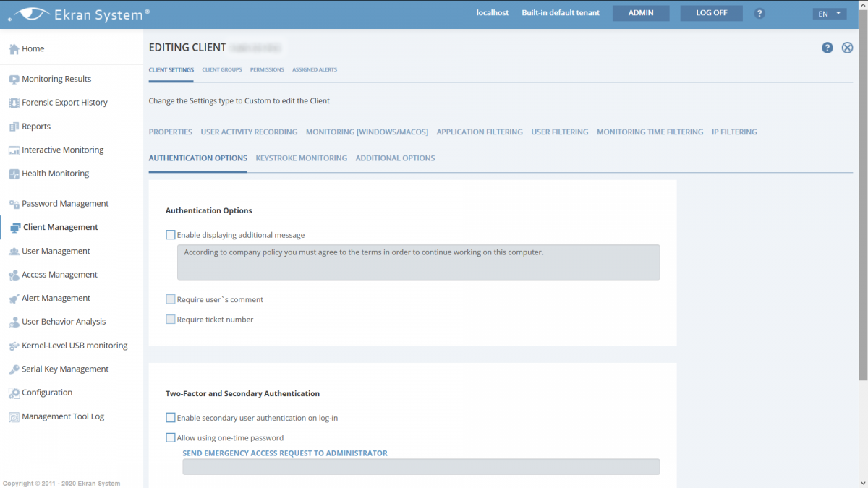Open the Client Groups tab
The height and width of the screenshot is (488, 868).
(221, 70)
